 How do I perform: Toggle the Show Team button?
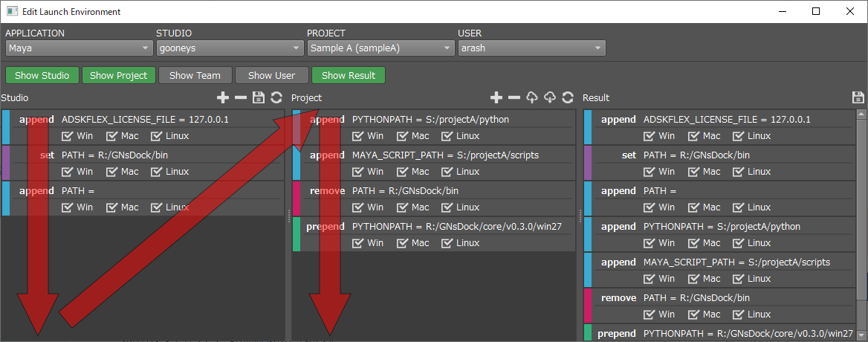point(195,75)
